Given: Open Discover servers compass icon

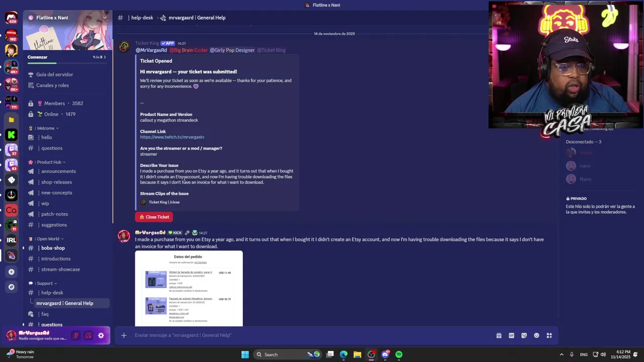Looking at the screenshot, I should pos(11,287).
